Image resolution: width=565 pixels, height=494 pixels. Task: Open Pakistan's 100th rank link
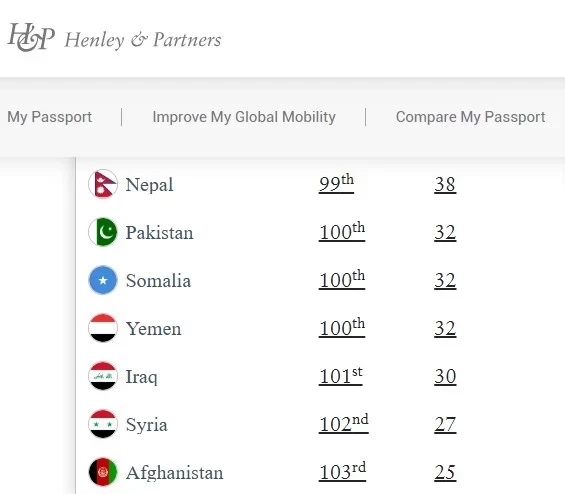click(342, 232)
